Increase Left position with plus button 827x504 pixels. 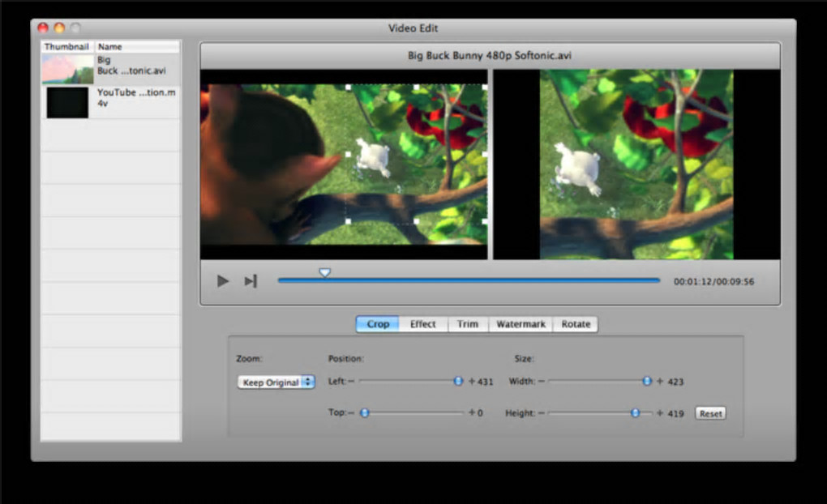[472, 381]
